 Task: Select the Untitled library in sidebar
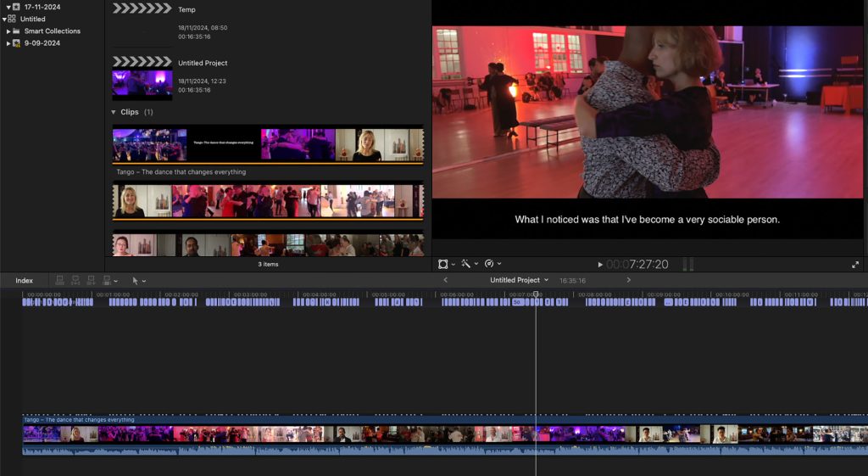click(33, 19)
